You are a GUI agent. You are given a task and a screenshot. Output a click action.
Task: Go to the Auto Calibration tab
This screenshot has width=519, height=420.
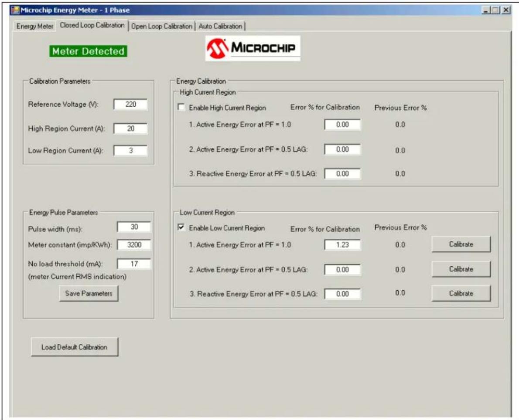tap(220, 26)
